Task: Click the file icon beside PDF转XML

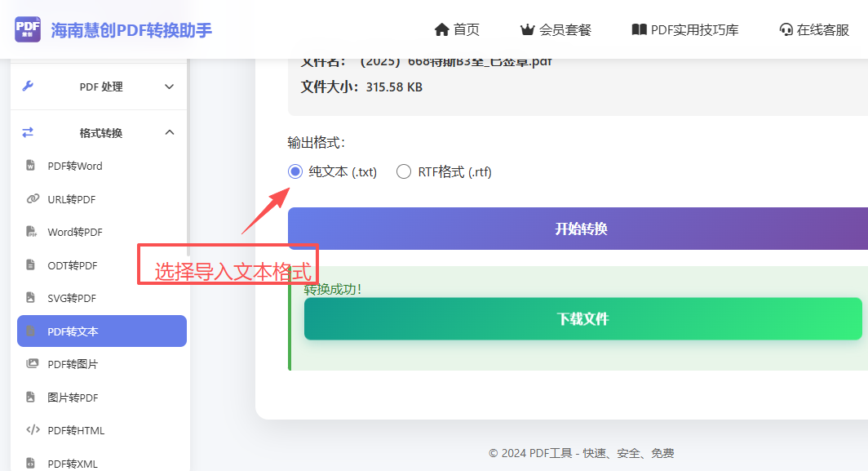Action: tap(31, 463)
